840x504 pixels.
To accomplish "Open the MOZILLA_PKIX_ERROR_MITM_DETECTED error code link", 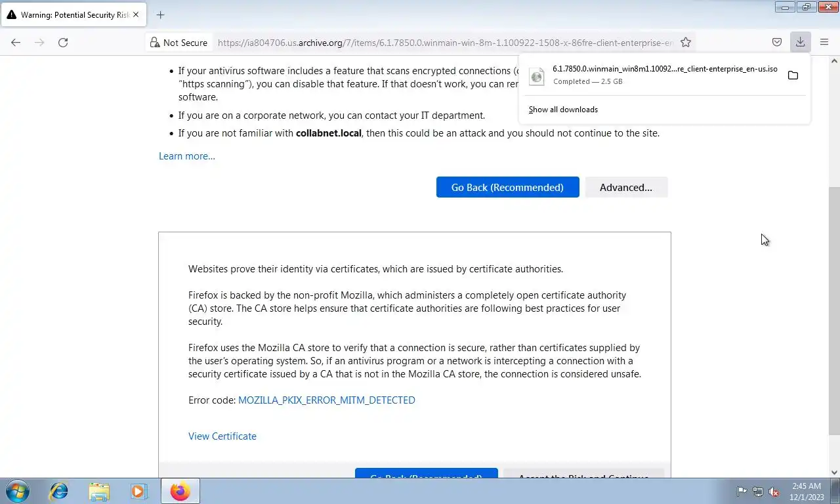I will pyautogui.click(x=327, y=400).
